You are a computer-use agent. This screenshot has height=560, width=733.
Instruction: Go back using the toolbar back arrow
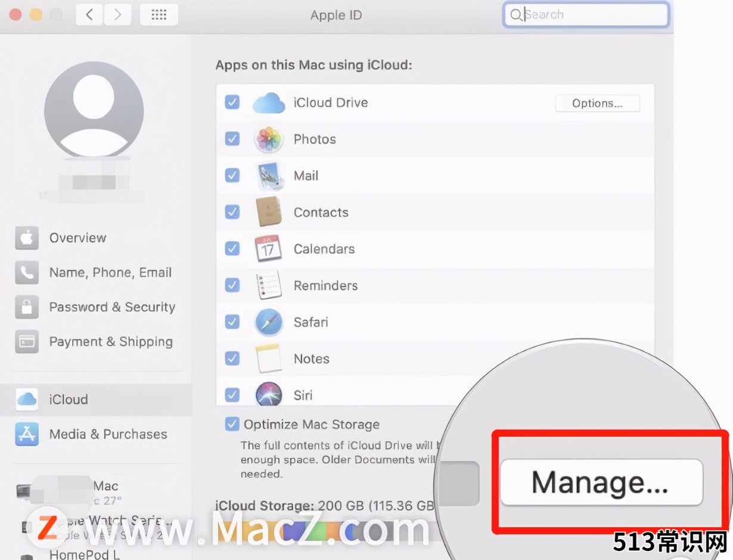click(89, 15)
